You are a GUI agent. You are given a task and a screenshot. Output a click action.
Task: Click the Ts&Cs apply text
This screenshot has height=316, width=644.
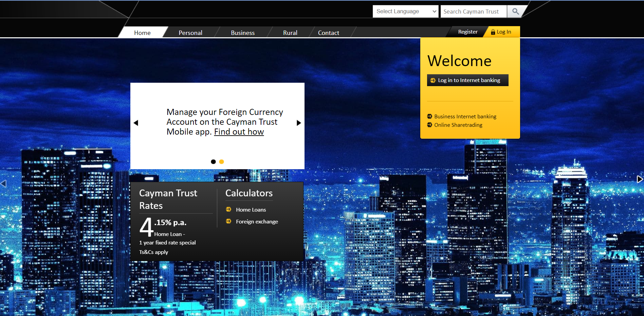(x=153, y=252)
